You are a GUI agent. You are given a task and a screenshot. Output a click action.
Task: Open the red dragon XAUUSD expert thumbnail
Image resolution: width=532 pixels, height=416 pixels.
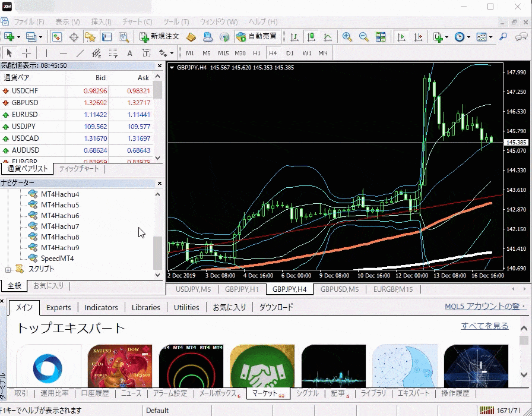(120, 365)
